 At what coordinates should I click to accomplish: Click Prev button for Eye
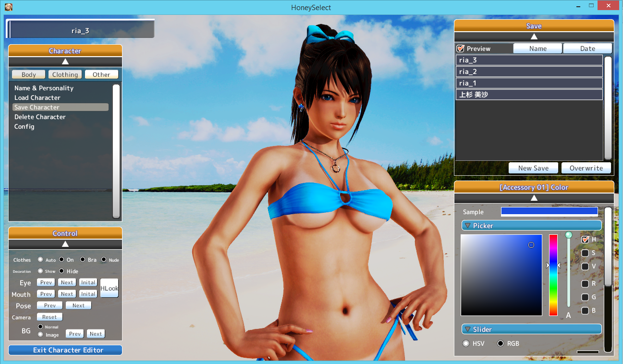[46, 282]
